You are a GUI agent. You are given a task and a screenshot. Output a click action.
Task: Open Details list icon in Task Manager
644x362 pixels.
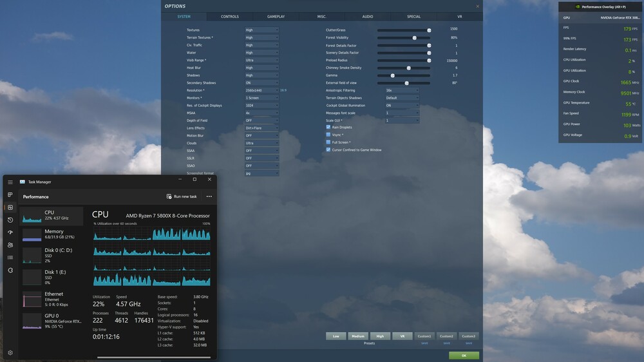10,258
